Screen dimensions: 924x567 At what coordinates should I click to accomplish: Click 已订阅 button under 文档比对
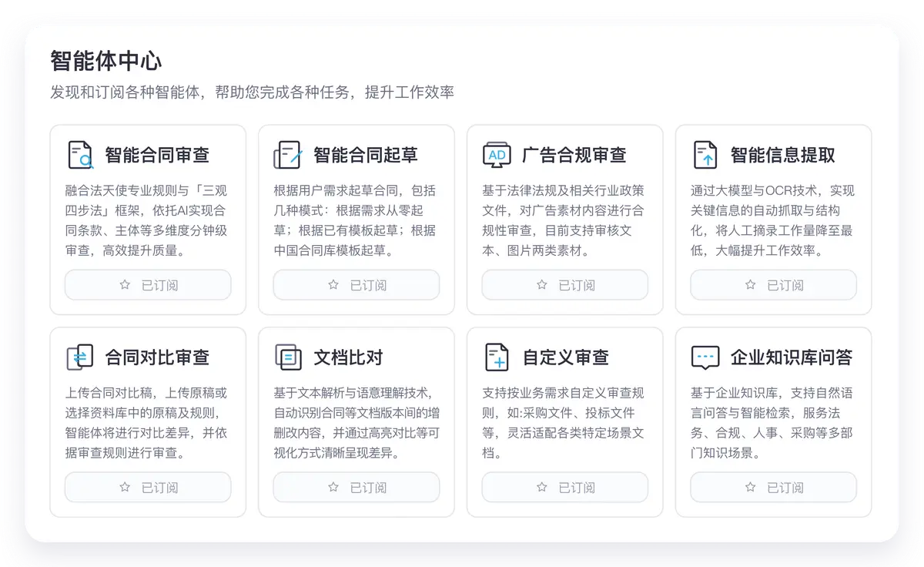pyautogui.click(x=357, y=488)
